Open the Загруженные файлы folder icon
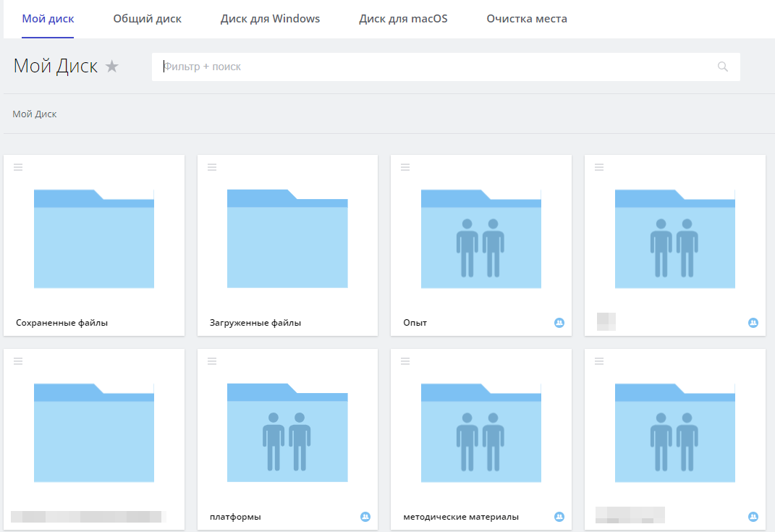 [x=287, y=239]
